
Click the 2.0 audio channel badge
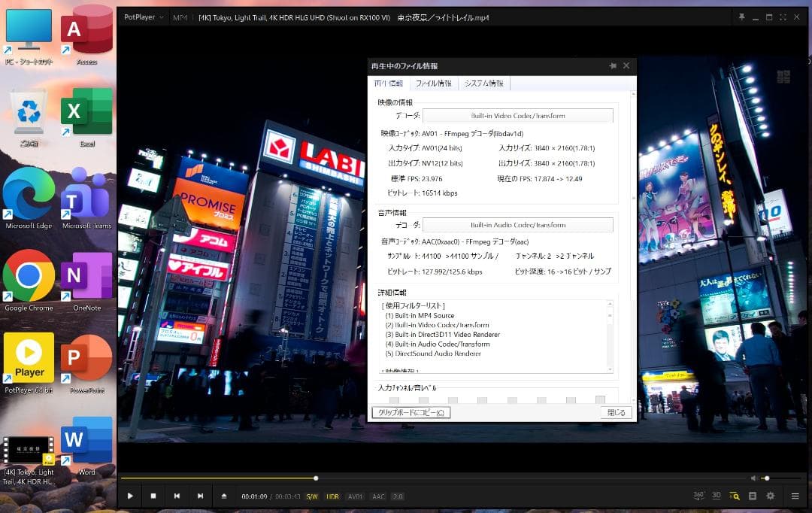coord(398,496)
